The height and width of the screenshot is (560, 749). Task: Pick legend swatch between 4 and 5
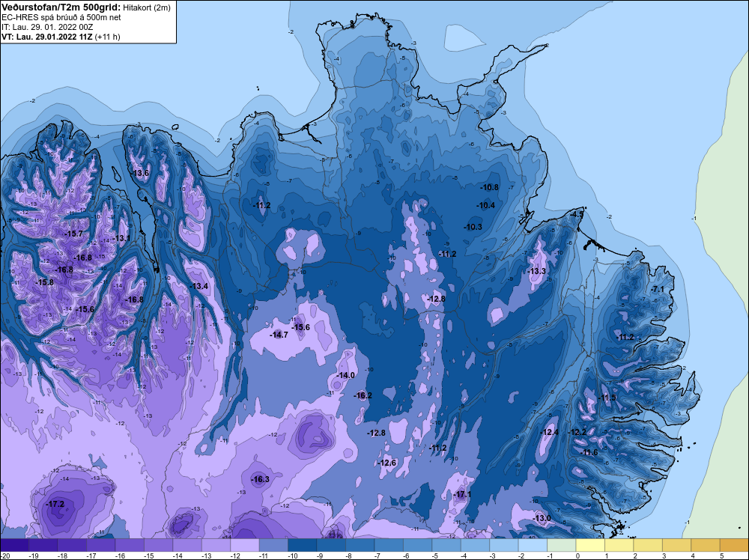pyautogui.click(x=706, y=545)
